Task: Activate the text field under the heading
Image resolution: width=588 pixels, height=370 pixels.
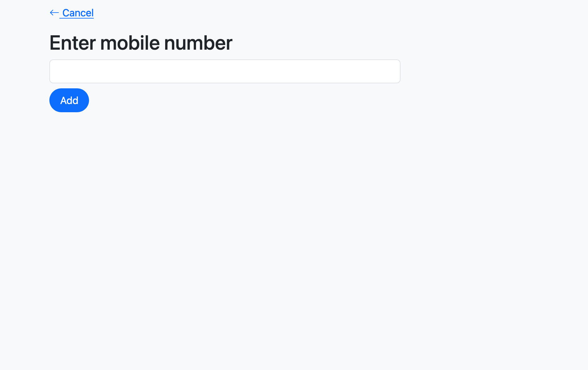Action: [x=225, y=71]
